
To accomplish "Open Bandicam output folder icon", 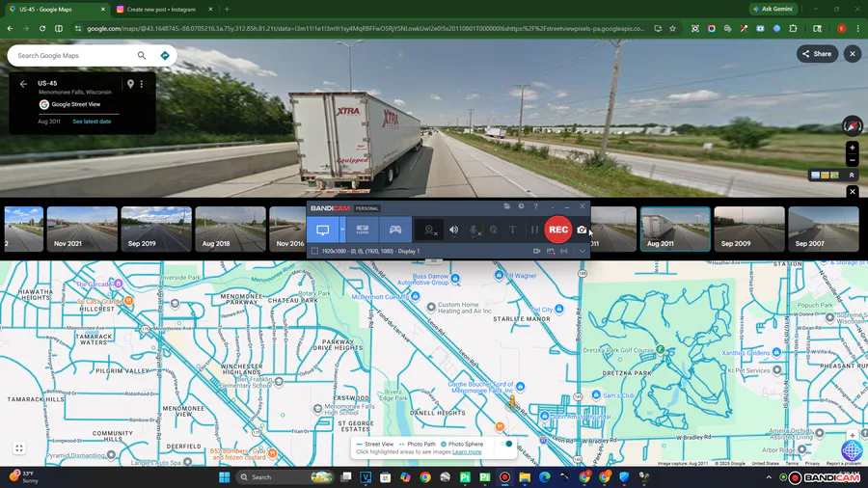I will [x=506, y=206].
